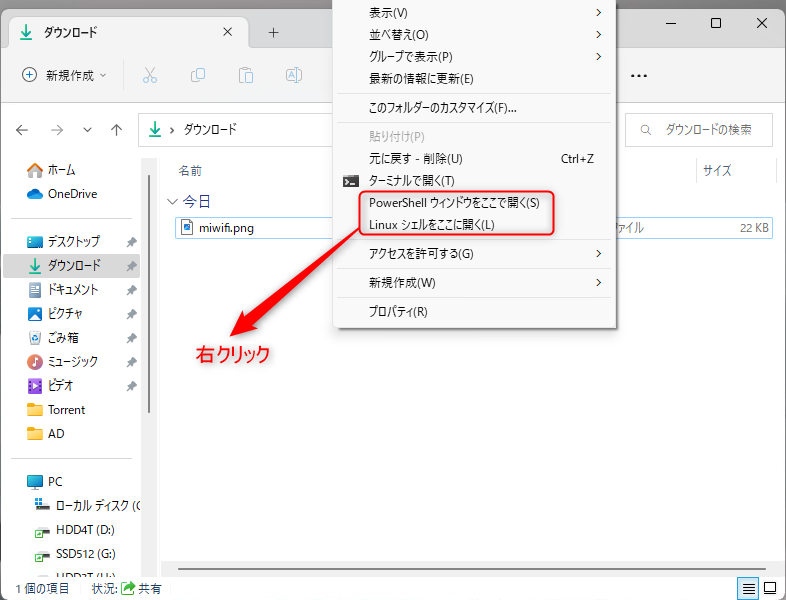This screenshot has height=600, width=786.
Task: Select the miwifi.png file
Action: [x=227, y=228]
